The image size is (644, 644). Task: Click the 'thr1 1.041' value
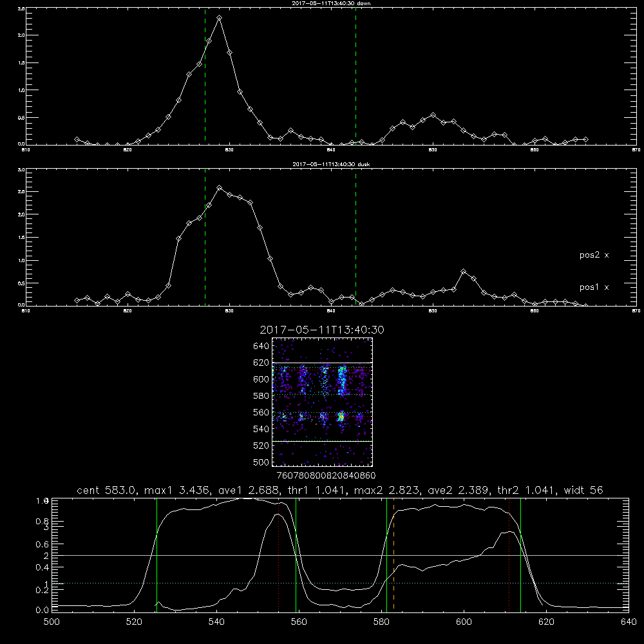317,490
